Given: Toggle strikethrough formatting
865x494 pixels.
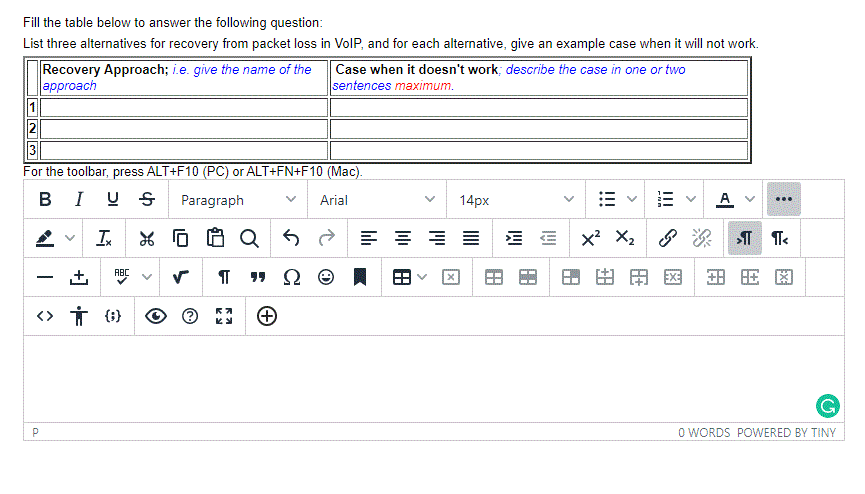Looking at the screenshot, I should [x=147, y=199].
